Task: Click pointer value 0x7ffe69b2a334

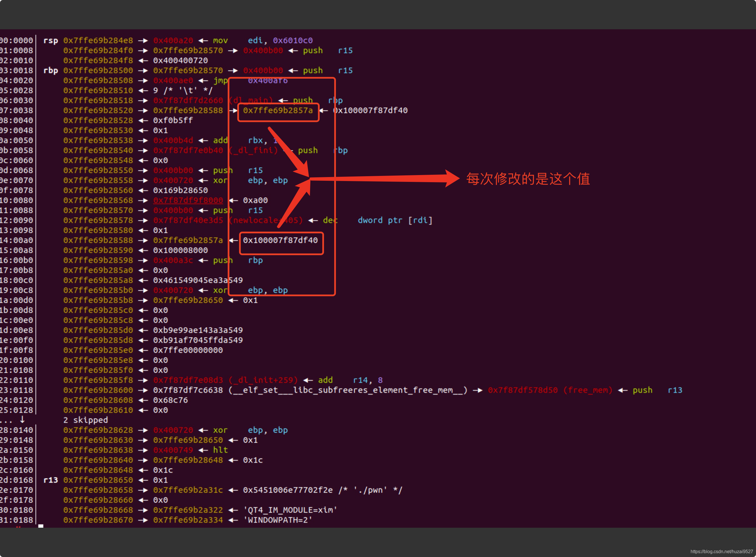Action: tap(188, 520)
